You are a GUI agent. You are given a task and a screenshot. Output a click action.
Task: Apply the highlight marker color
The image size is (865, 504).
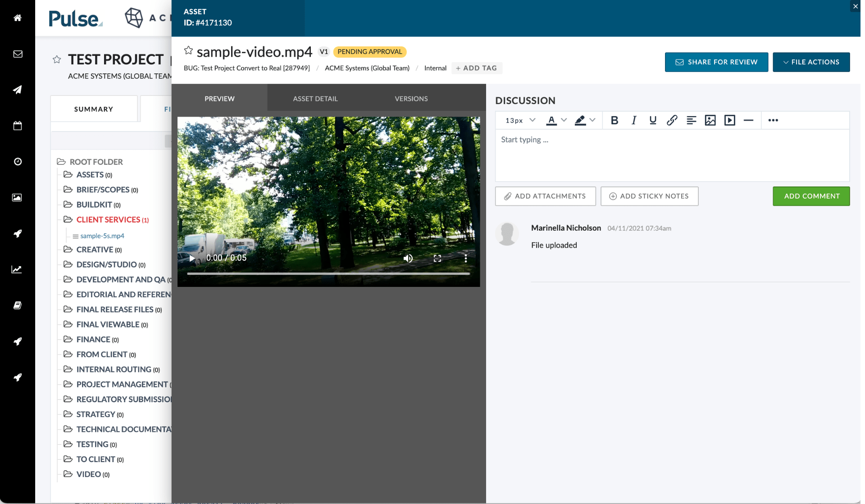coord(580,120)
